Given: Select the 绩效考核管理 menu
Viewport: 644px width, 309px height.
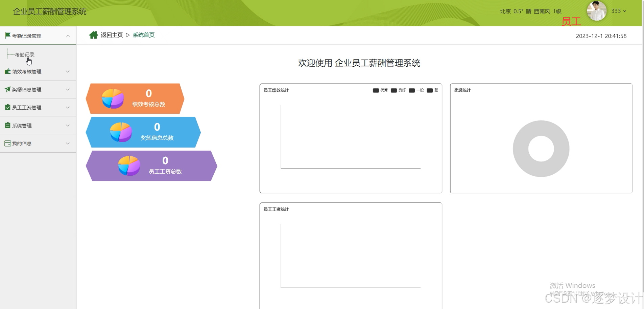Looking at the screenshot, I should point(38,71).
